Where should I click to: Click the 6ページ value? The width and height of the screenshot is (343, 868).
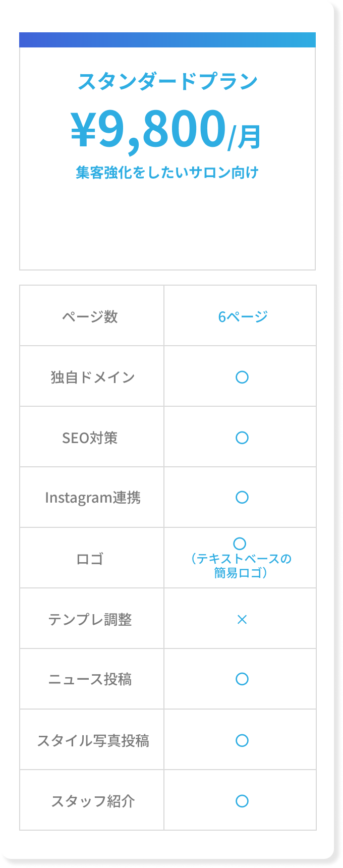243,316
